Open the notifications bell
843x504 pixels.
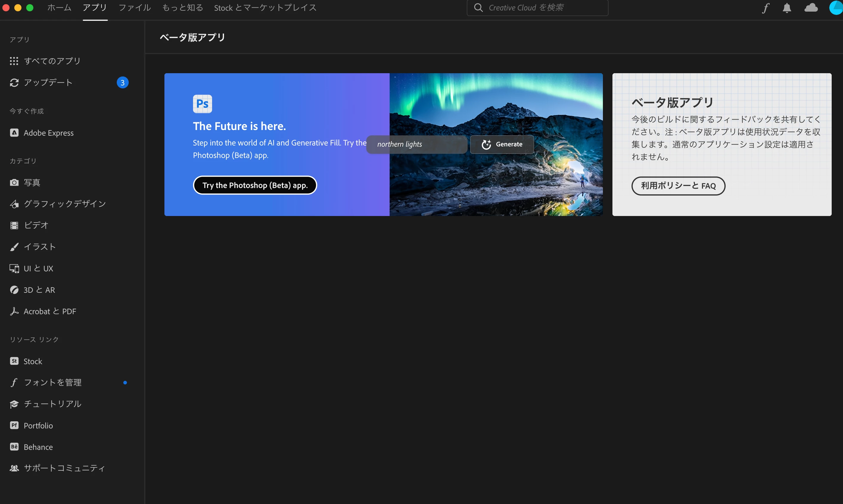point(787,8)
